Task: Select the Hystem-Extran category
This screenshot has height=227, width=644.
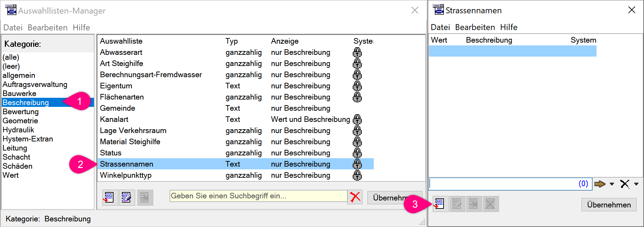Action: point(28,139)
